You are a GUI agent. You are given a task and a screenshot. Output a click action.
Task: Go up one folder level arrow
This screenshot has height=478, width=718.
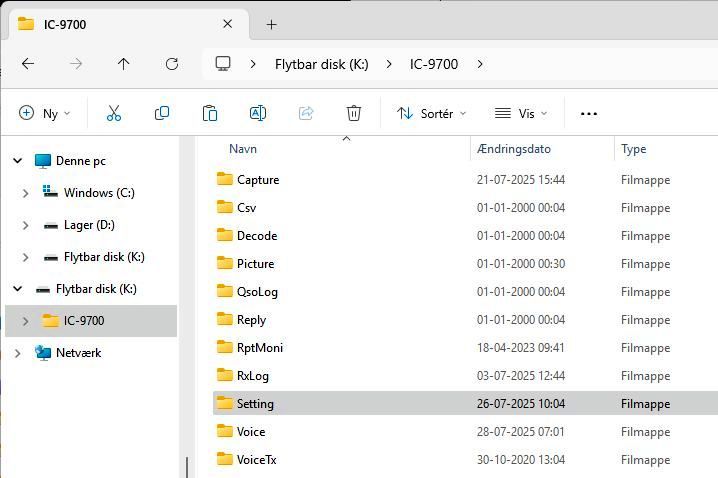tap(123, 64)
